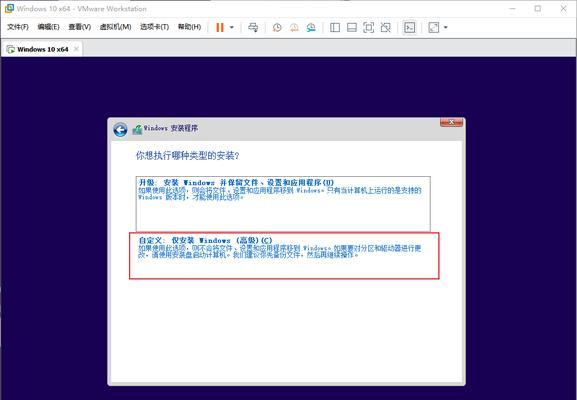The width and height of the screenshot is (577, 400).
Task: Open the dropdown arrow beside the pause button
Action: 232,27
